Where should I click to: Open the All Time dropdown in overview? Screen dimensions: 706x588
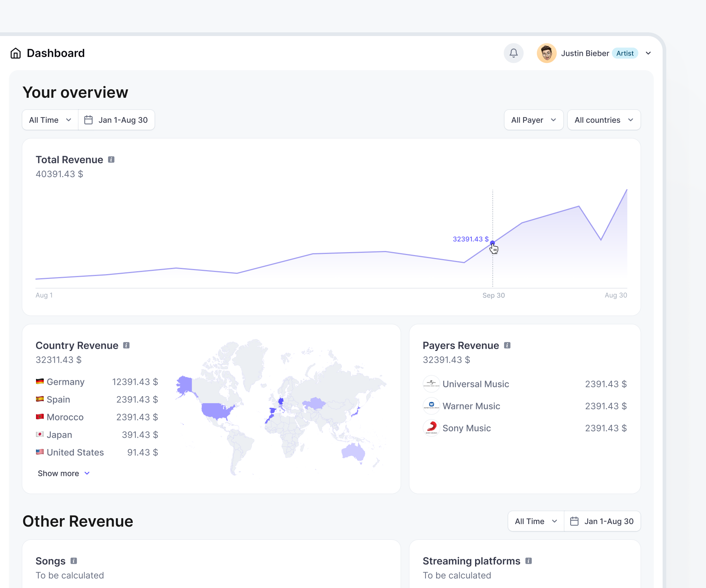50,120
